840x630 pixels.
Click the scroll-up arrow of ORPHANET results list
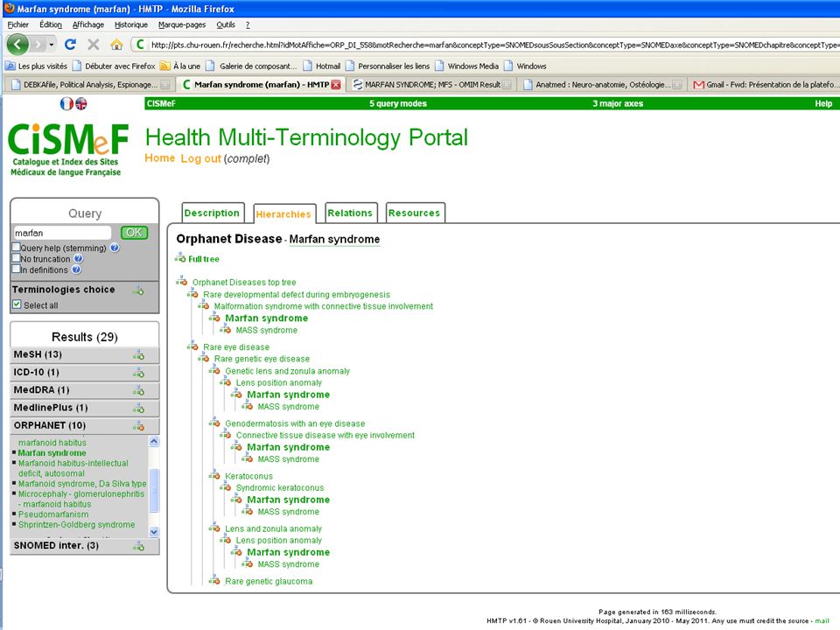pyautogui.click(x=154, y=441)
